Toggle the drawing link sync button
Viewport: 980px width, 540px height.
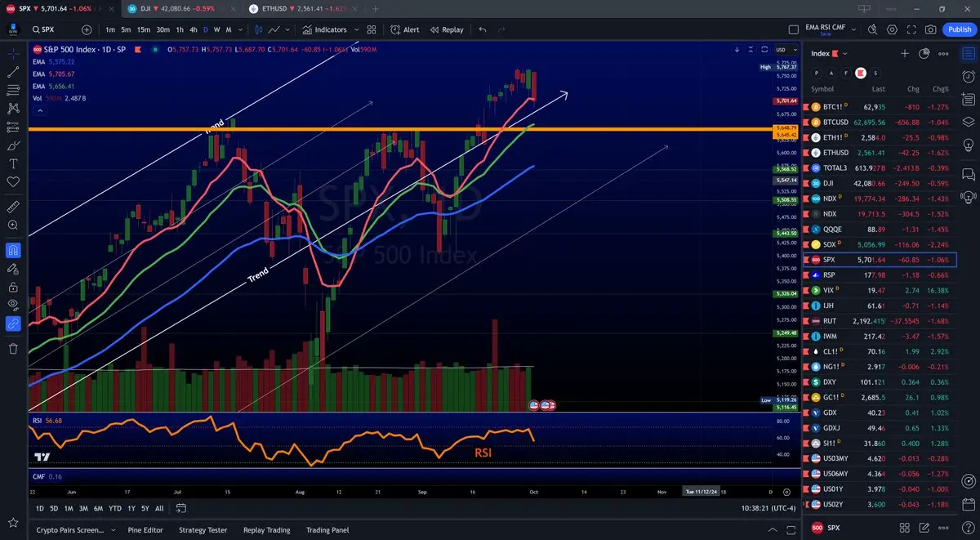(x=13, y=324)
